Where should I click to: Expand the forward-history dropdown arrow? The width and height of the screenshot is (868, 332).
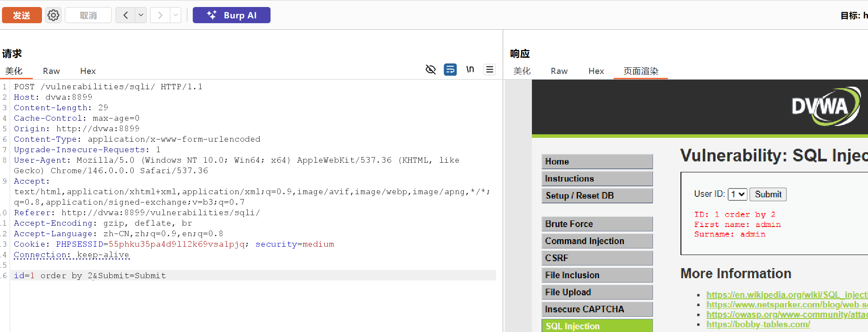click(x=176, y=15)
